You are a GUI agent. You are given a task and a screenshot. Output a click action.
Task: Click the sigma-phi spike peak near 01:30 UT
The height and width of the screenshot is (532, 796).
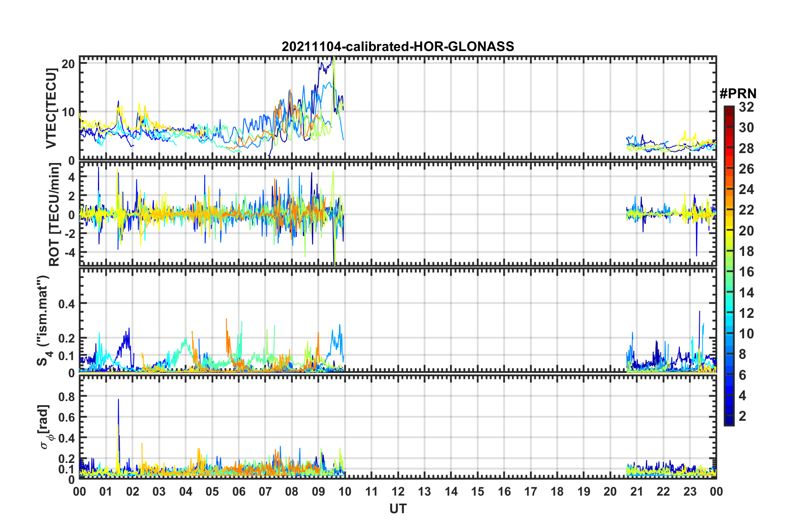pyautogui.click(x=118, y=400)
